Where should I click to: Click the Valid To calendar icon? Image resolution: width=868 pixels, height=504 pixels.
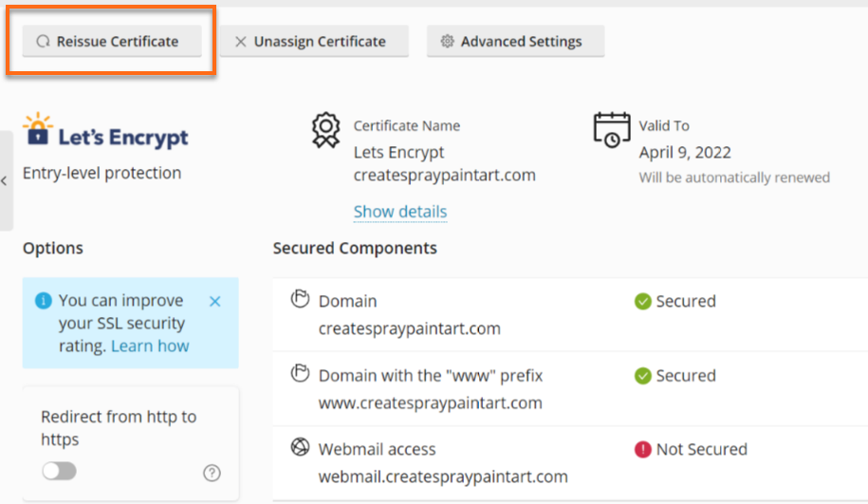[x=612, y=130]
